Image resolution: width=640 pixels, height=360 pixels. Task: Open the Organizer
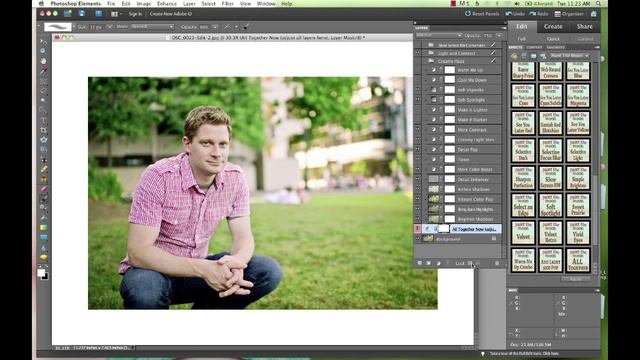pos(569,14)
